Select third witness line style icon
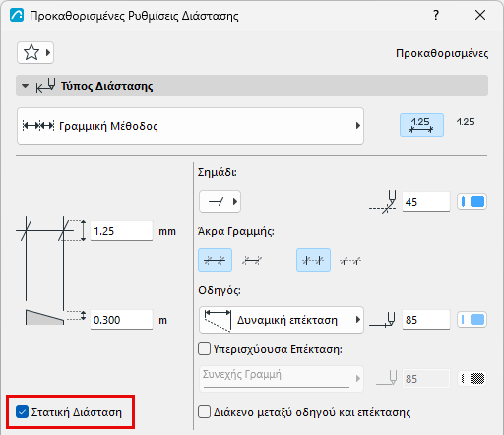 click(313, 260)
